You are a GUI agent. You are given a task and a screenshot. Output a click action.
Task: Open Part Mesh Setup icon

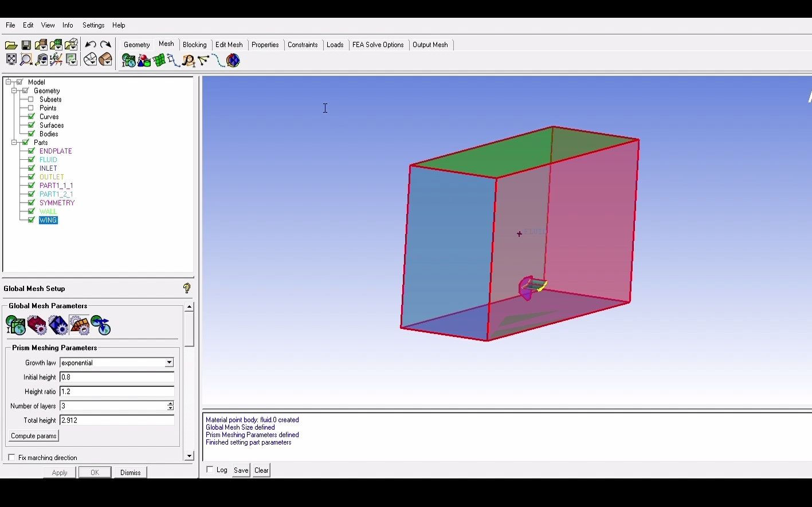coord(143,60)
